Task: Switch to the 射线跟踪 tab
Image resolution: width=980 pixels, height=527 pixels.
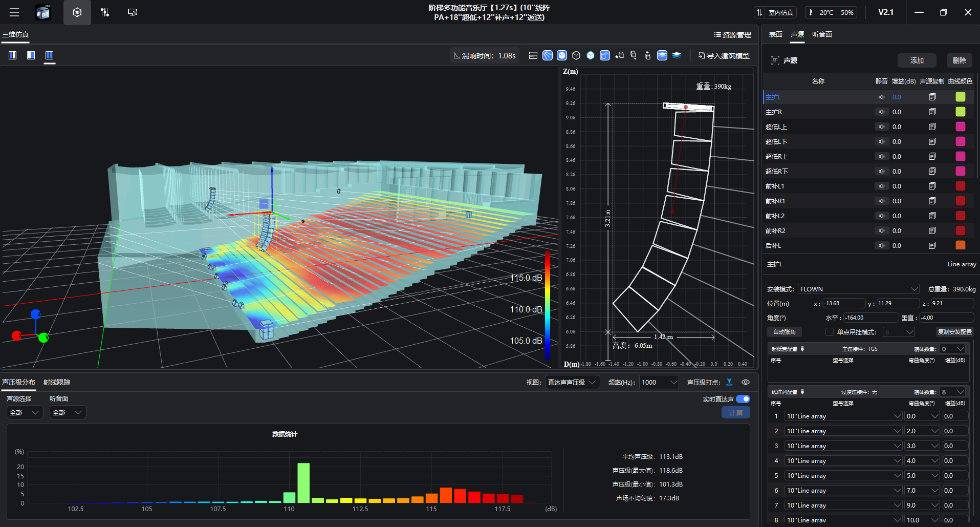Action: (x=57, y=382)
